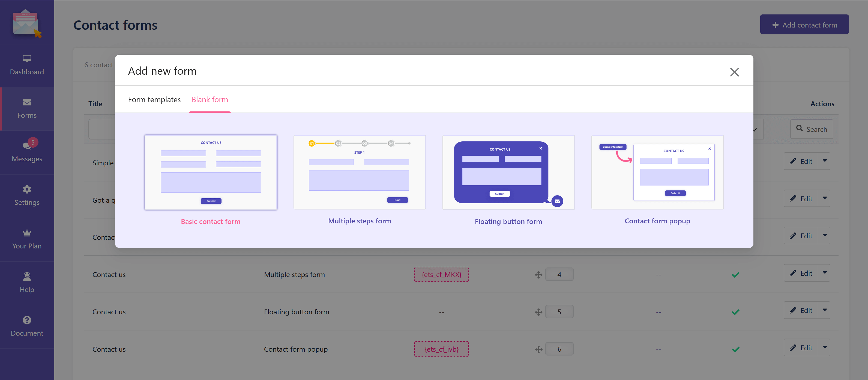Toggle the active status checkmark for Contact us row 5
Image resolution: width=868 pixels, height=380 pixels.
click(x=736, y=311)
